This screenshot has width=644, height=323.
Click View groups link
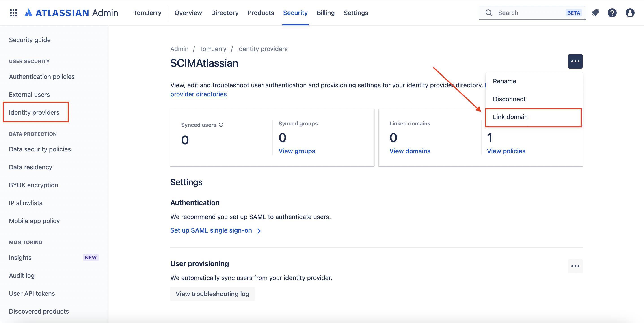coord(297,151)
